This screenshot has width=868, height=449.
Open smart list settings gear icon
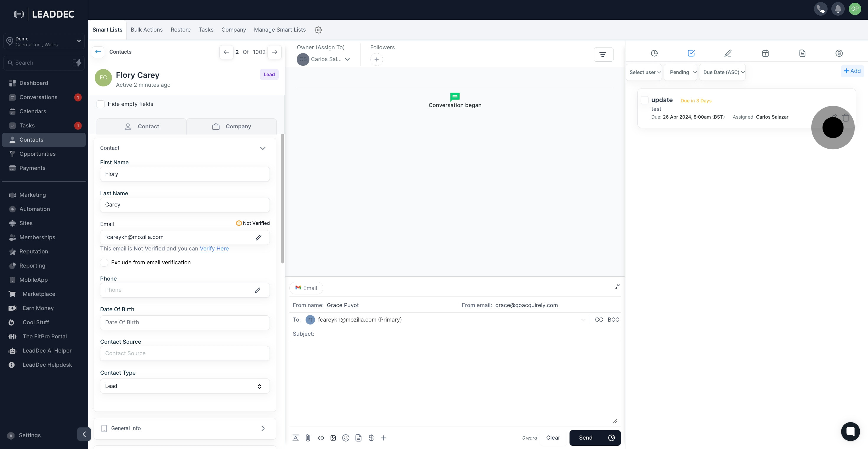pyautogui.click(x=318, y=30)
